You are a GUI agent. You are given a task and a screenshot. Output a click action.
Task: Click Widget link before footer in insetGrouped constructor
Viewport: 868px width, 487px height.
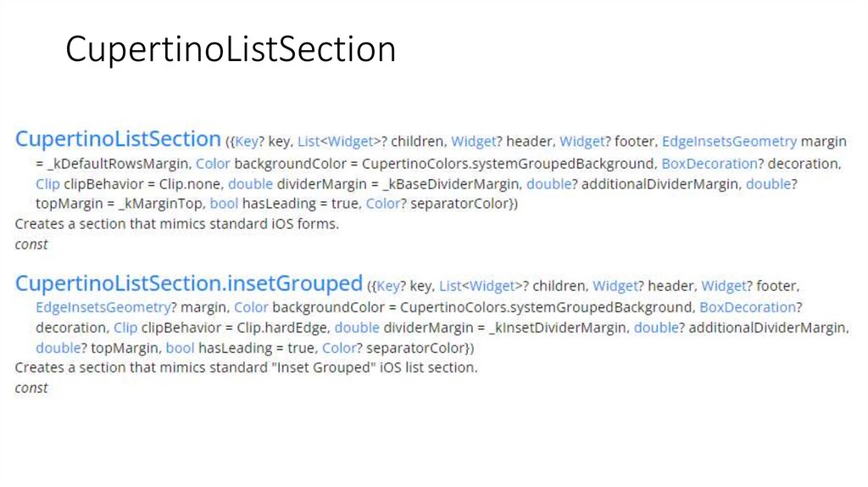[x=723, y=286]
